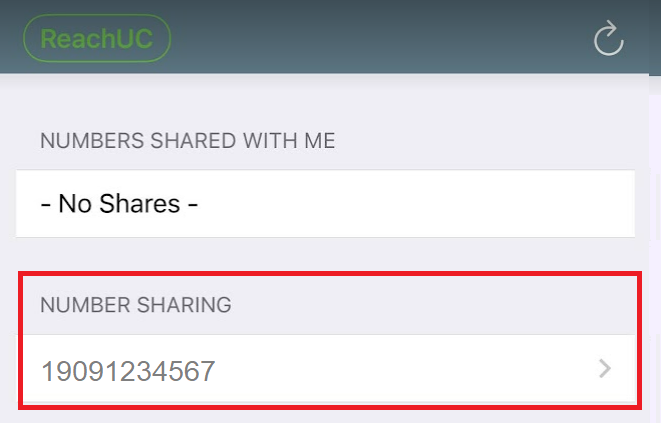Image resolution: width=661 pixels, height=423 pixels.
Task: Click the ReachUC logo button
Action: (x=97, y=38)
